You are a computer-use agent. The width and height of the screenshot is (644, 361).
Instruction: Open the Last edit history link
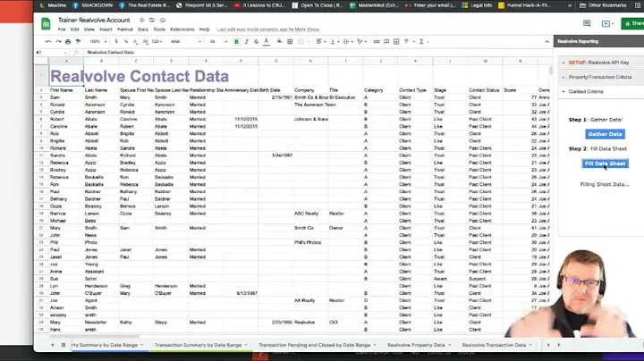pyautogui.click(x=267, y=29)
